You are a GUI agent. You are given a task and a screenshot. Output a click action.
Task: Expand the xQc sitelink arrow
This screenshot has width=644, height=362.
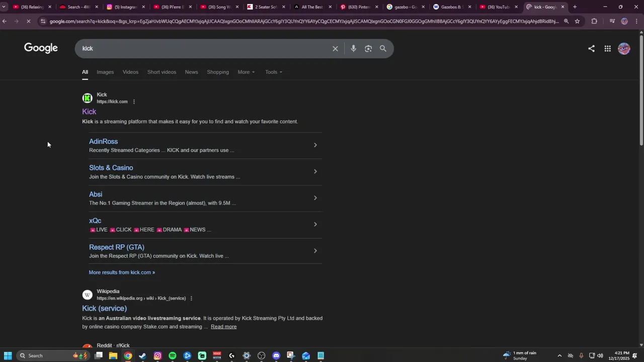point(315,224)
